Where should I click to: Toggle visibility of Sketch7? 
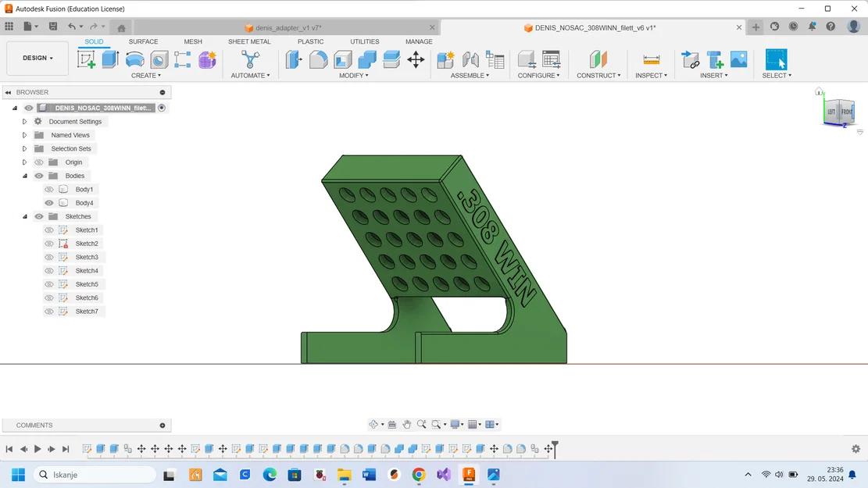[49, 312]
